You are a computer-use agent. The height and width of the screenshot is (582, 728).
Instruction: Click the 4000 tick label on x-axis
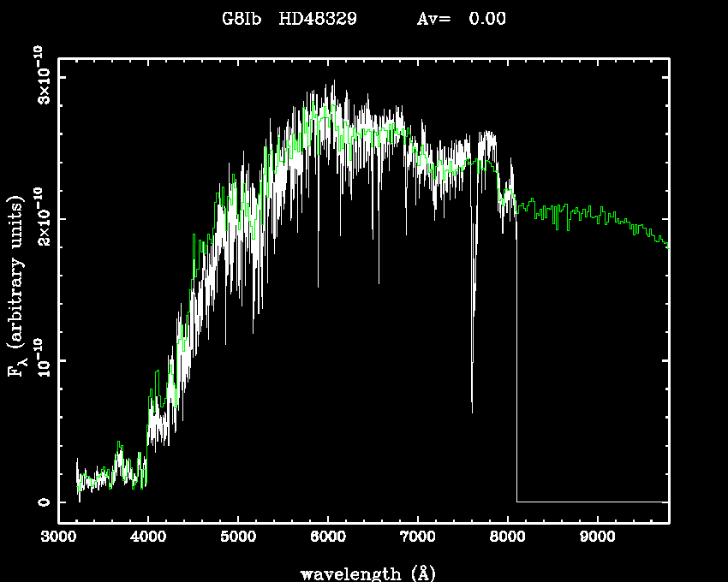point(147,537)
